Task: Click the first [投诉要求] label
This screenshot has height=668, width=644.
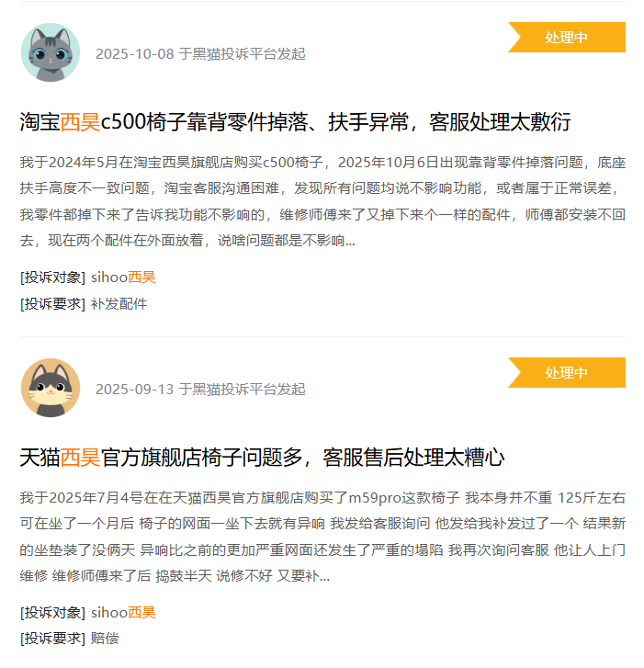Action: tap(52, 304)
